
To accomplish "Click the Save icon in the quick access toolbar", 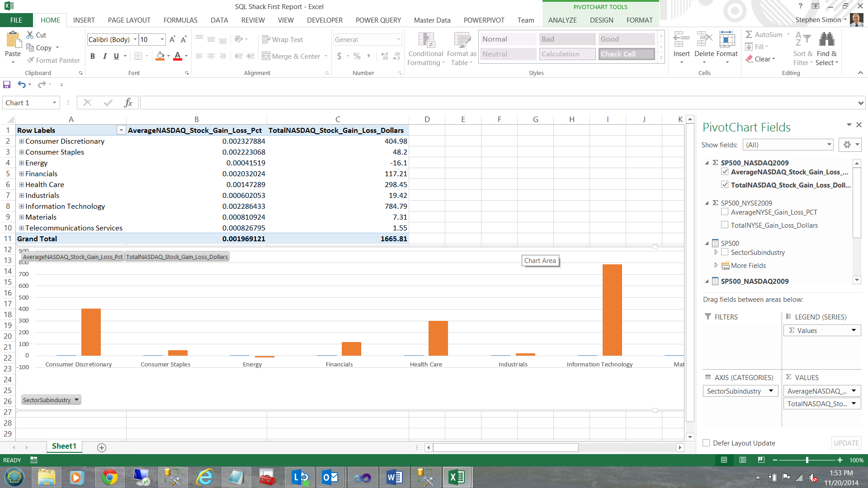I will coord(7,84).
